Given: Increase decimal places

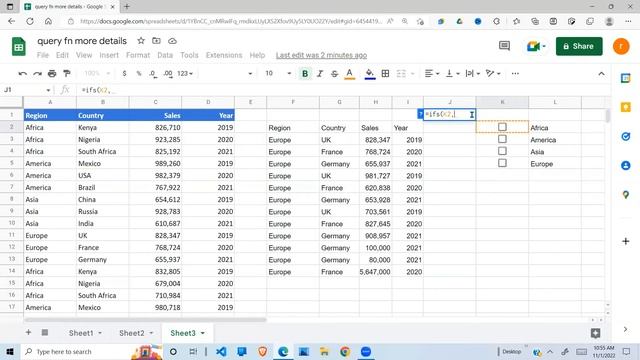Looking at the screenshot, I should click(x=168, y=73).
